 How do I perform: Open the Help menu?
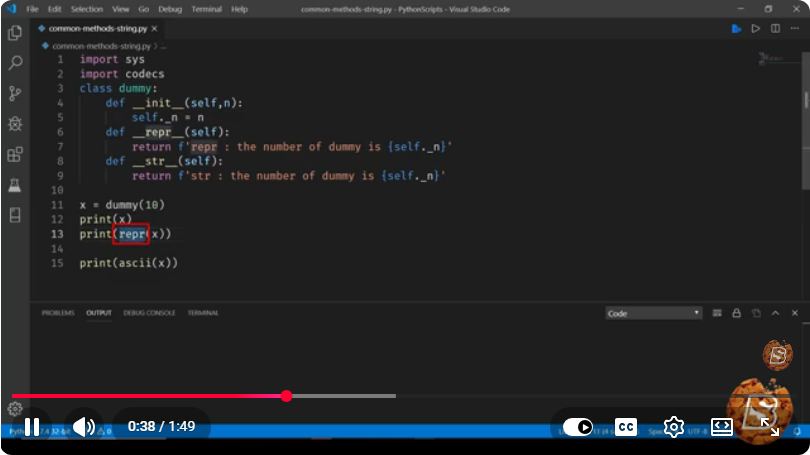239,9
